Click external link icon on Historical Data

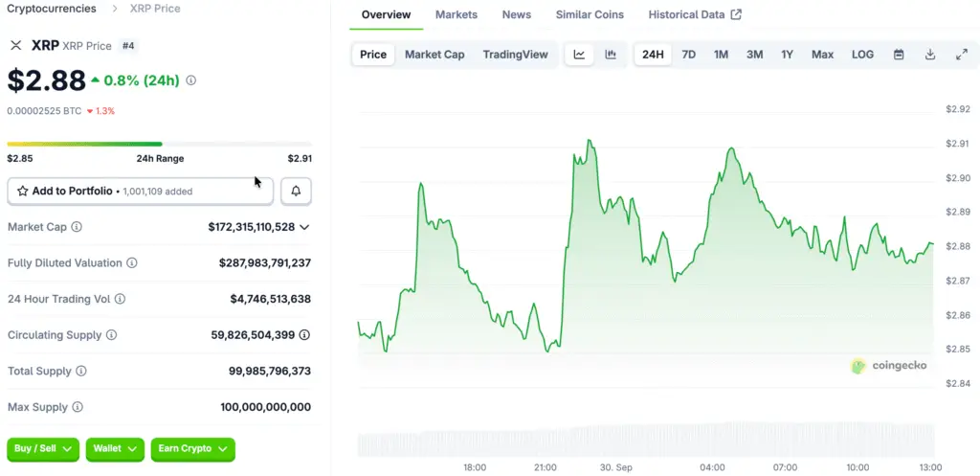click(736, 14)
